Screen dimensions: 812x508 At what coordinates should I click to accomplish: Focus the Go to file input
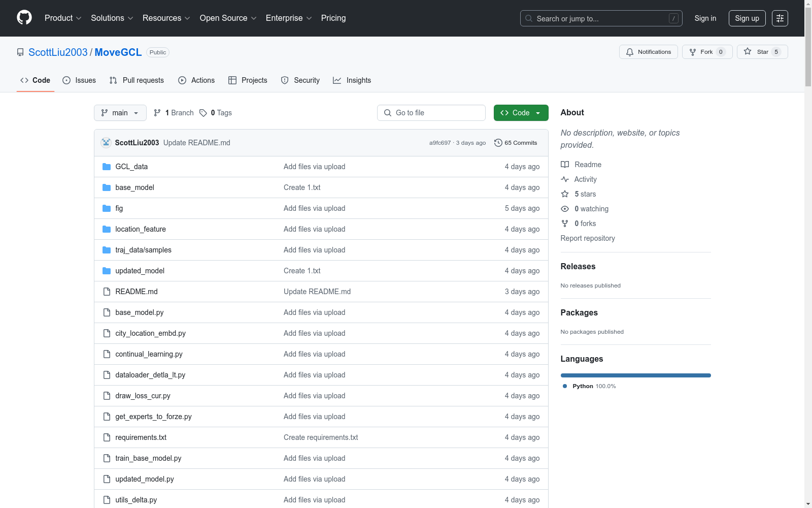coord(431,113)
